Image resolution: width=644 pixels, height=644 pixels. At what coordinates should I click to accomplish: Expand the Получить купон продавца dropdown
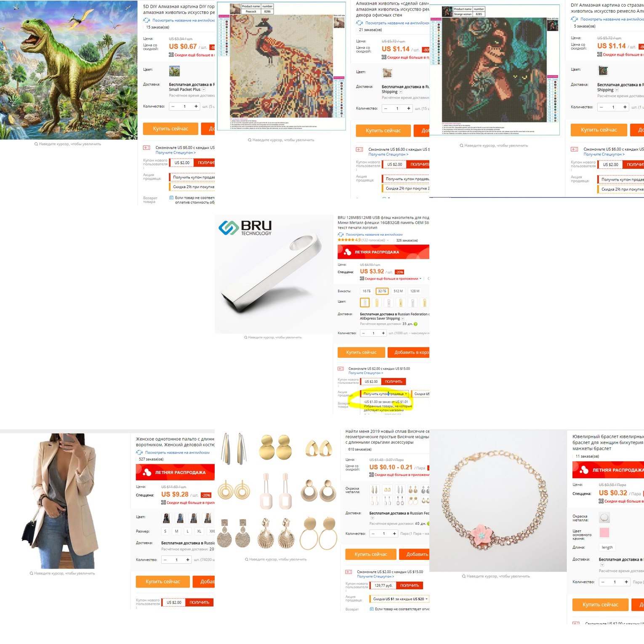pyautogui.click(x=385, y=394)
